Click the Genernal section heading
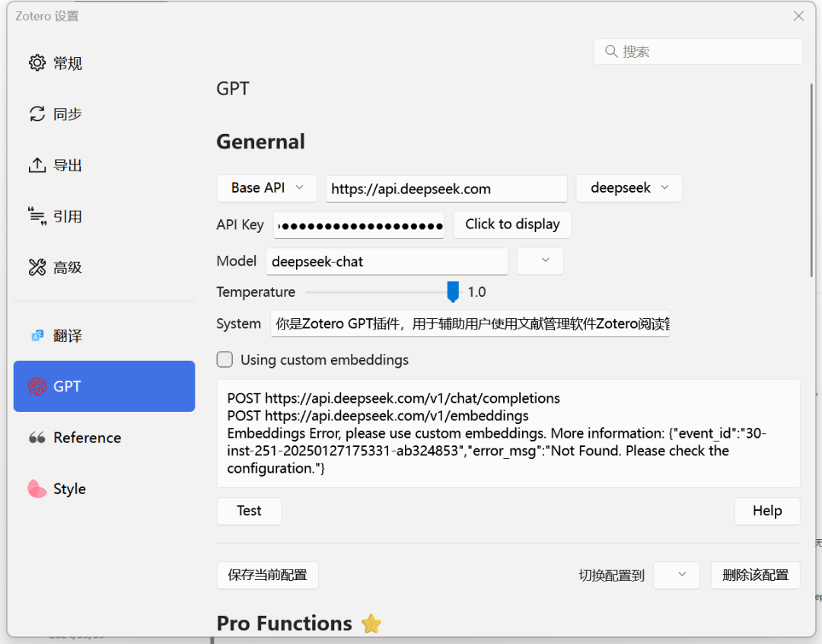 [260, 142]
